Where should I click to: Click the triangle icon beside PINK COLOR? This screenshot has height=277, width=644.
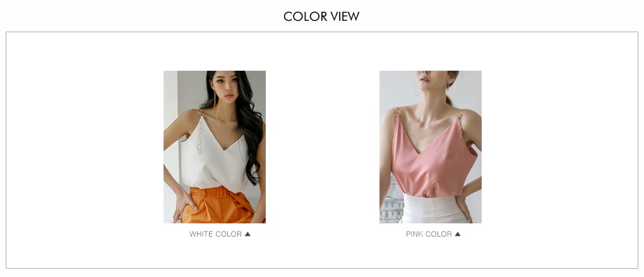pyautogui.click(x=458, y=234)
